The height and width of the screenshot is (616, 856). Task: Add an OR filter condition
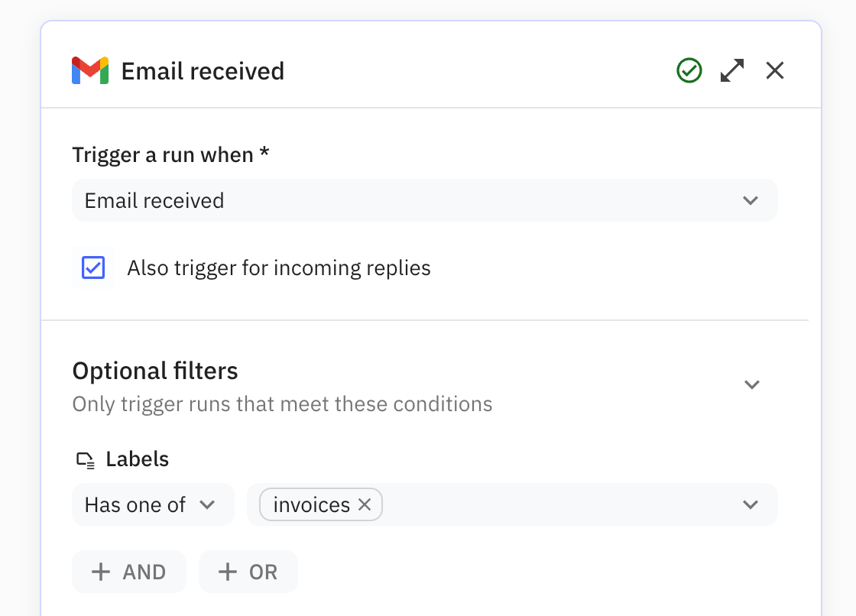coord(248,572)
